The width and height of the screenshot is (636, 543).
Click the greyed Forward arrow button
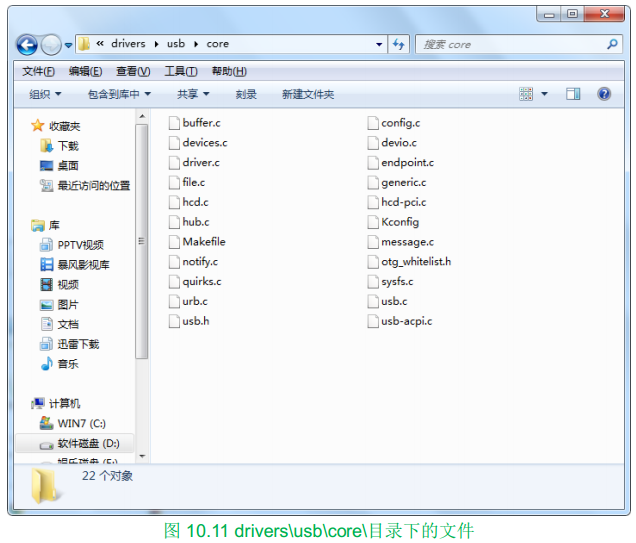pos(51,45)
